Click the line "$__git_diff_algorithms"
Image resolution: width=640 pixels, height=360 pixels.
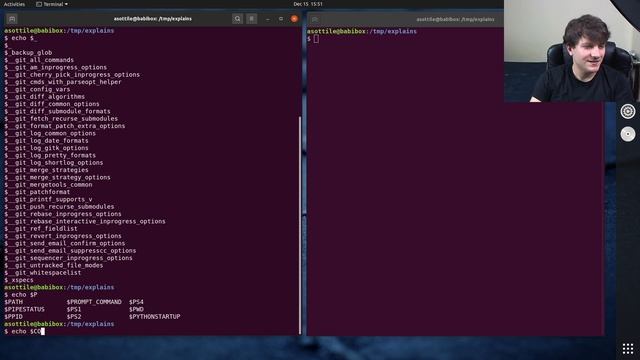pyautogui.click(x=44, y=97)
